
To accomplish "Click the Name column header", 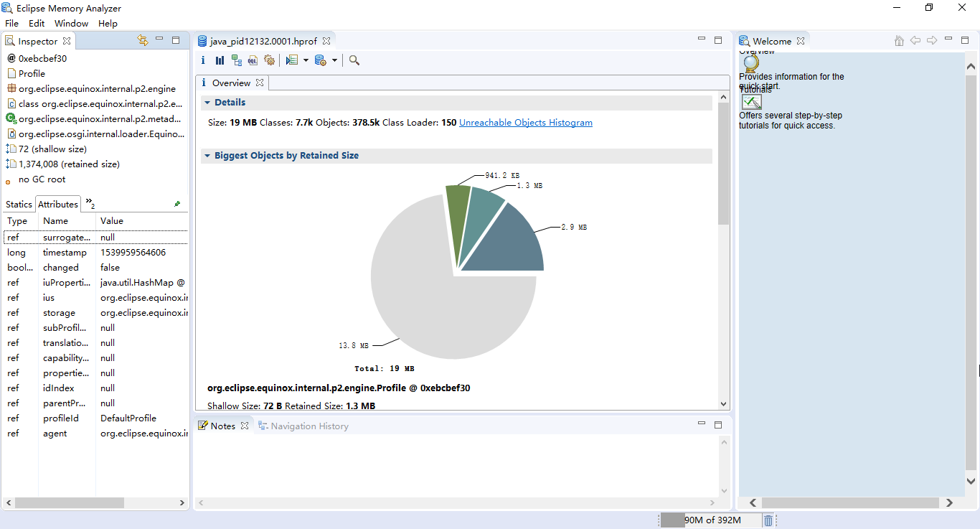I will [67, 221].
